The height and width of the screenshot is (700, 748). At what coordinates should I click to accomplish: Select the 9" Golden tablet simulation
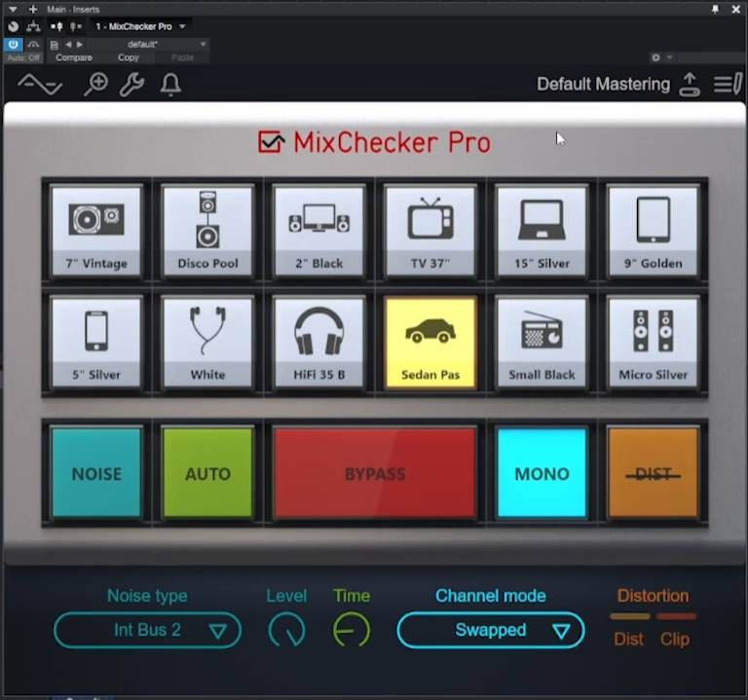tap(654, 231)
